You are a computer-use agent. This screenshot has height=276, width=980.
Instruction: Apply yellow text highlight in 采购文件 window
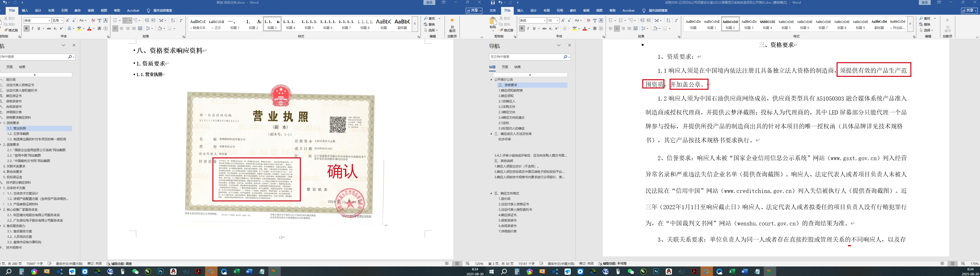[x=575, y=29]
